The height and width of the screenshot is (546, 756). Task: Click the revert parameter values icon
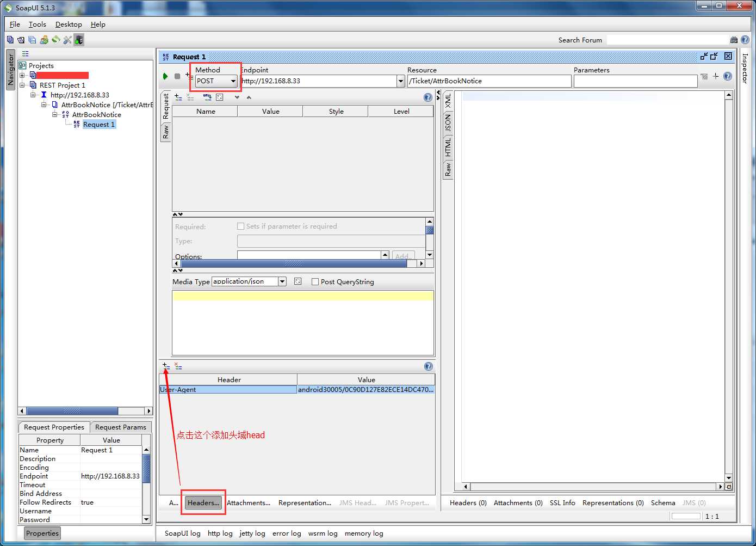tap(220, 97)
